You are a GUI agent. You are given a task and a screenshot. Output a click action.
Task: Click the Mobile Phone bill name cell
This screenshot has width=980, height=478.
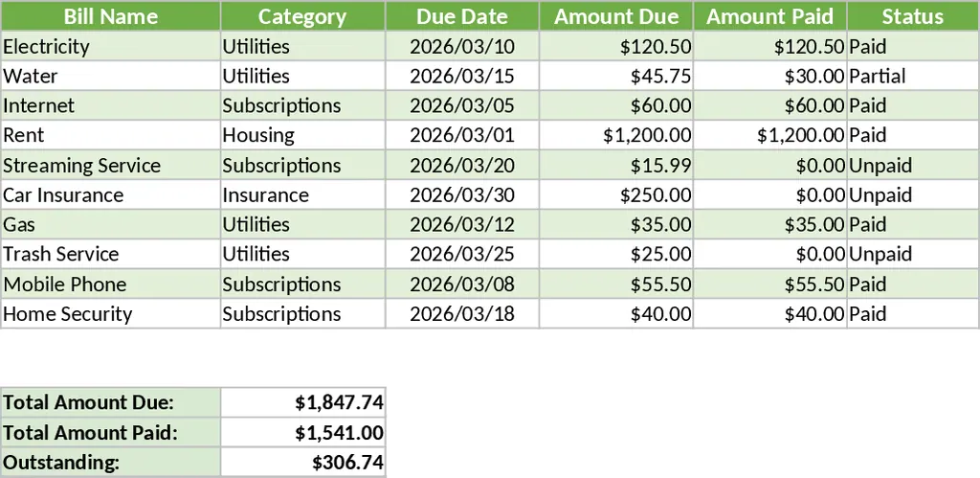click(x=110, y=284)
